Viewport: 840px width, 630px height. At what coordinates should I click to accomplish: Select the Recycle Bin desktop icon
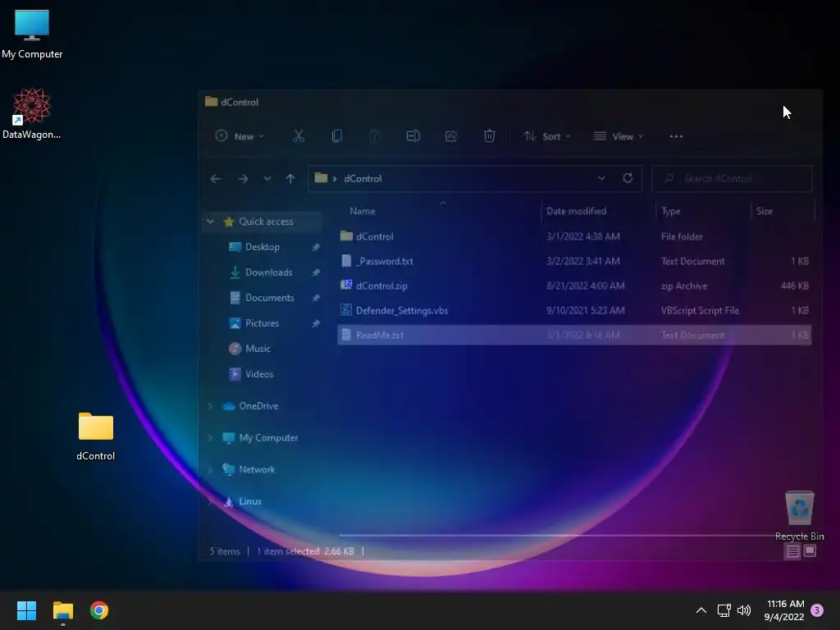(x=799, y=515)
